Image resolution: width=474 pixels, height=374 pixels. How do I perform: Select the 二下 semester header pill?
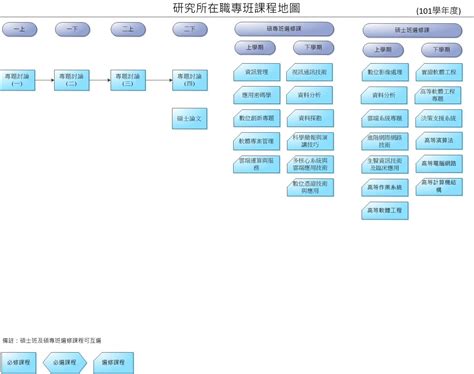pos(190,29)
